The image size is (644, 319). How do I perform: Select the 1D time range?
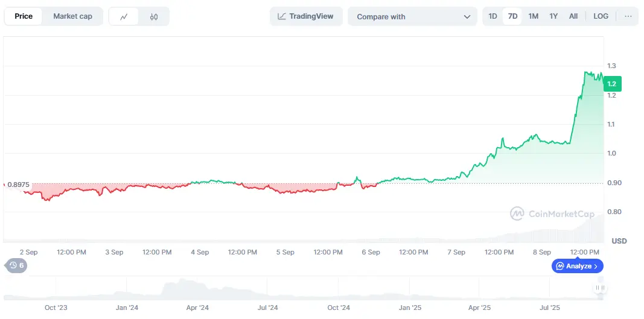tap(493, 16)
